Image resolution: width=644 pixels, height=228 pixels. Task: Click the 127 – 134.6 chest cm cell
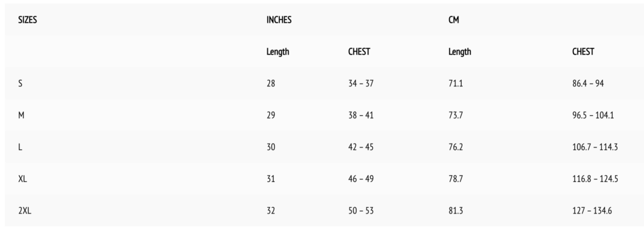[592, 211]
